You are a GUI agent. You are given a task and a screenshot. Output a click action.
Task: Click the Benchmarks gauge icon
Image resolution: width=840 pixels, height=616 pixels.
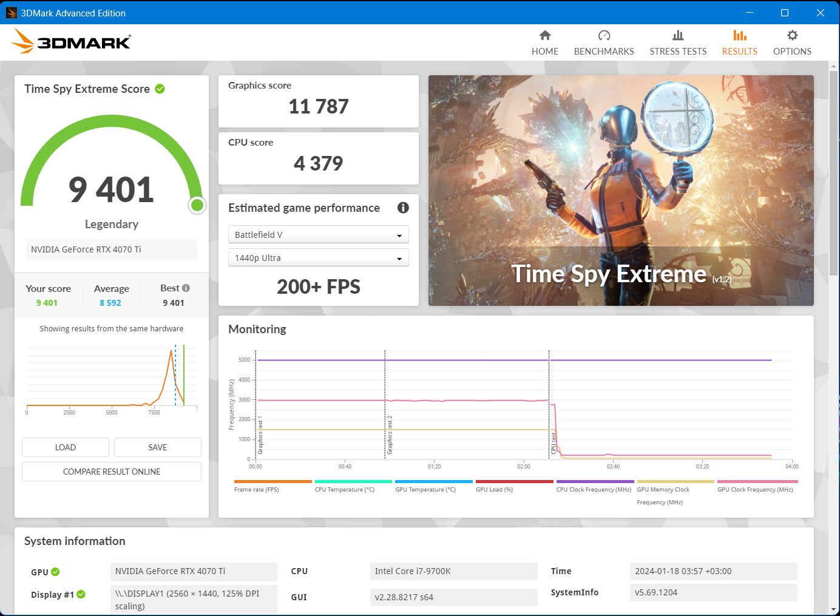[x=604, y=35]
